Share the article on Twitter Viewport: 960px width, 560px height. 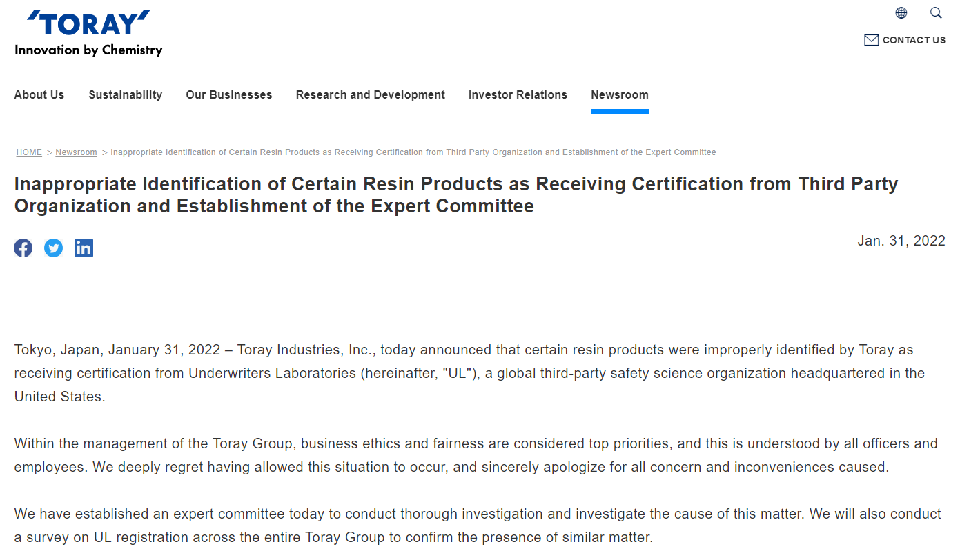click(54, 248)
